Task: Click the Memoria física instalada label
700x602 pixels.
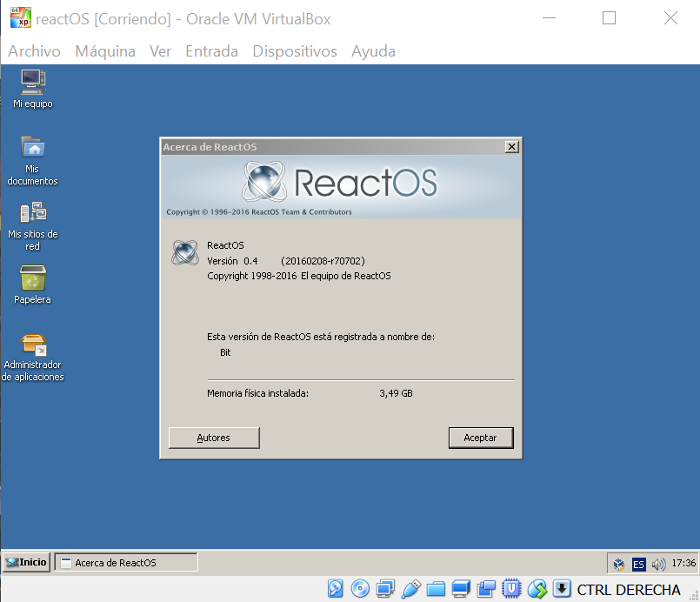Action: click(x=257, y=393)
